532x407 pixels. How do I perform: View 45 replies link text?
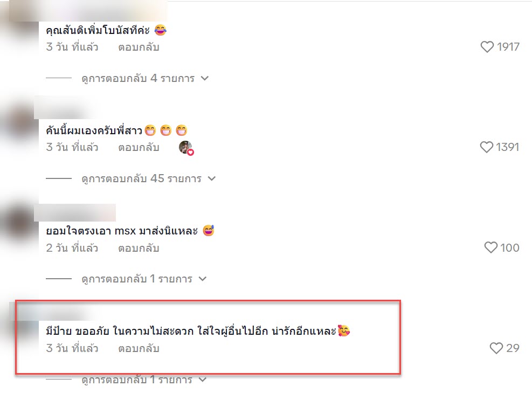click(x=141, y=178)
